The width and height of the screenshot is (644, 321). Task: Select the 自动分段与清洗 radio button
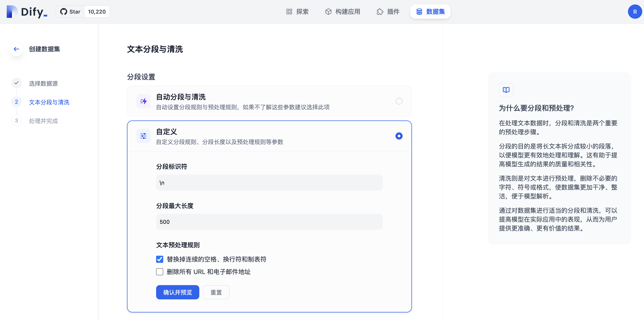coord(399,101)
